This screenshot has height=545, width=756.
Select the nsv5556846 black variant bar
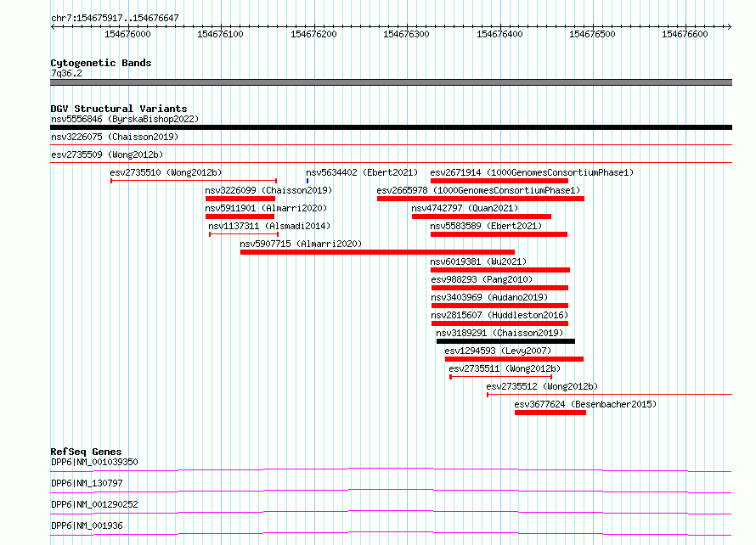pos(391,127)
